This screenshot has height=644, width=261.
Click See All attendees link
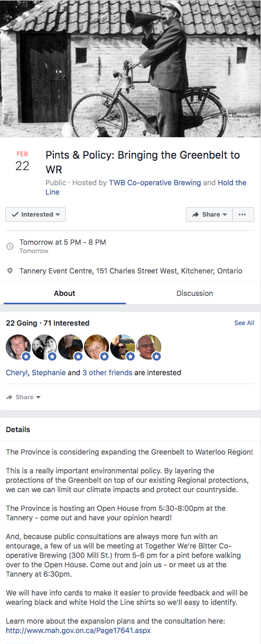[x=244, y=323]
